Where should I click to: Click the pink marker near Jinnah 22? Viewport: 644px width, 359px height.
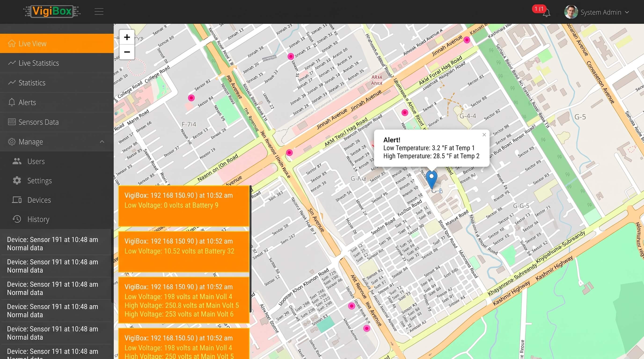pos(290,56)
